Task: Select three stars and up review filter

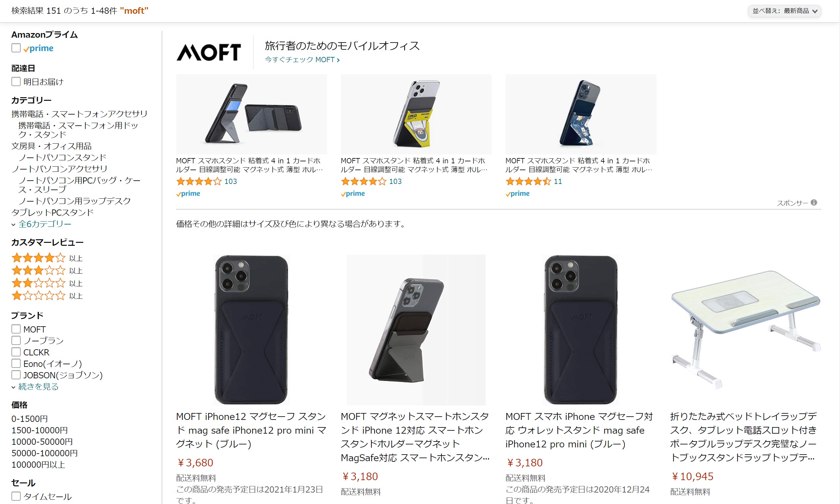Action: pos(47,270)
